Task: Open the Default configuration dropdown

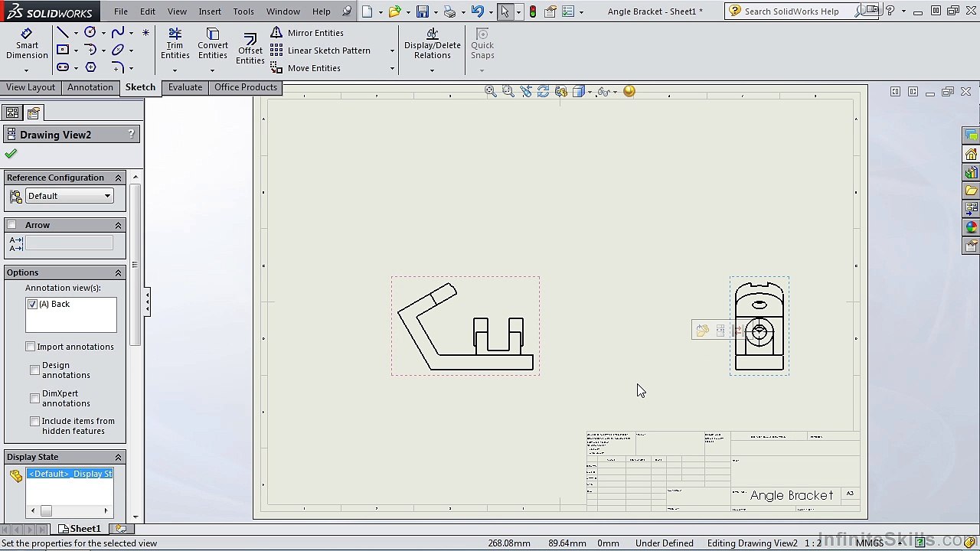Action: (69, 196)
